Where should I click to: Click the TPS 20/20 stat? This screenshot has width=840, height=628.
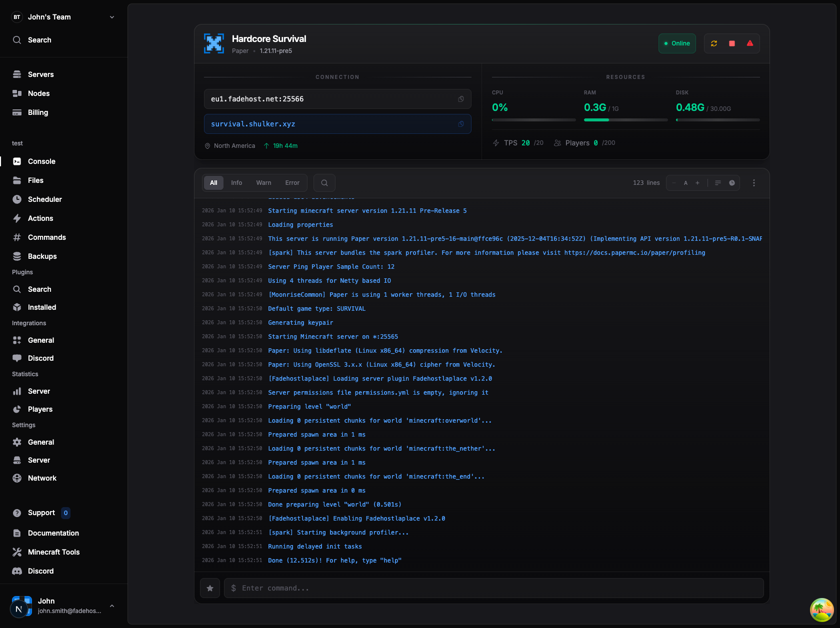click(x=518, y=143)
